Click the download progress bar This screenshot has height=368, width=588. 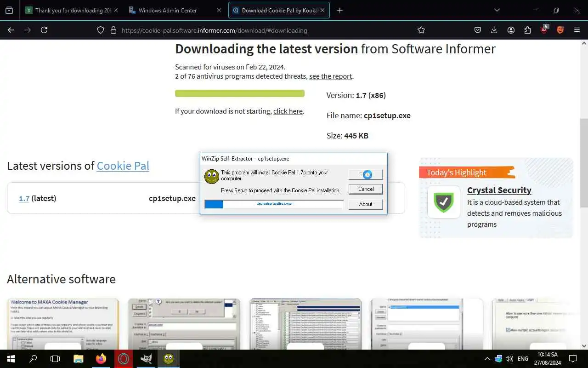pyautogui.click(x=240, y=93)
